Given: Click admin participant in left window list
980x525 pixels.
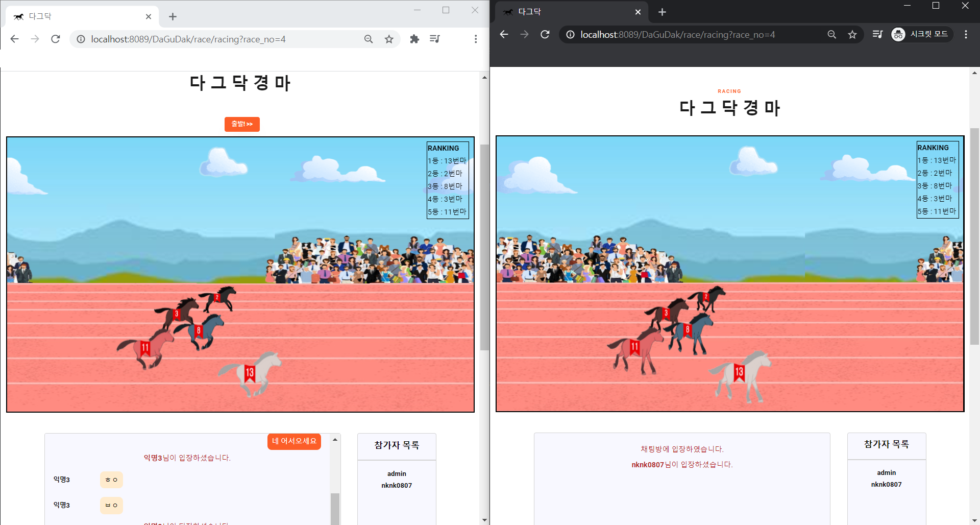Looking at the screenshot, I should (397, 474).
